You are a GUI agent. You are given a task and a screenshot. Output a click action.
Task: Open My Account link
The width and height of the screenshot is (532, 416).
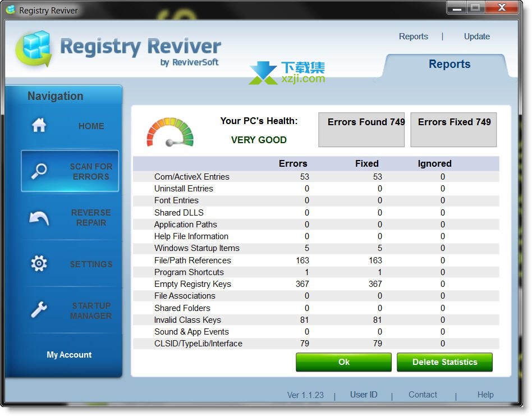(69, 355)
